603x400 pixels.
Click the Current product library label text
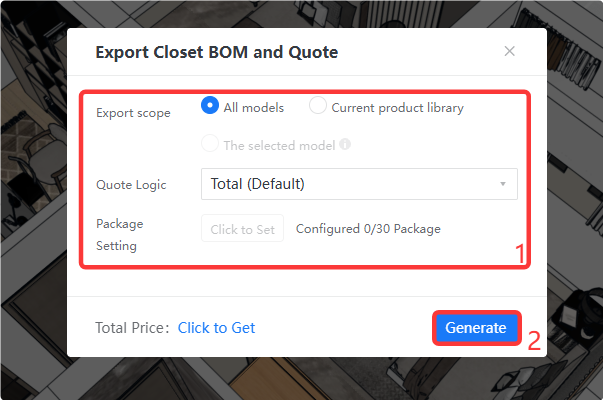(x=398, y=108)
